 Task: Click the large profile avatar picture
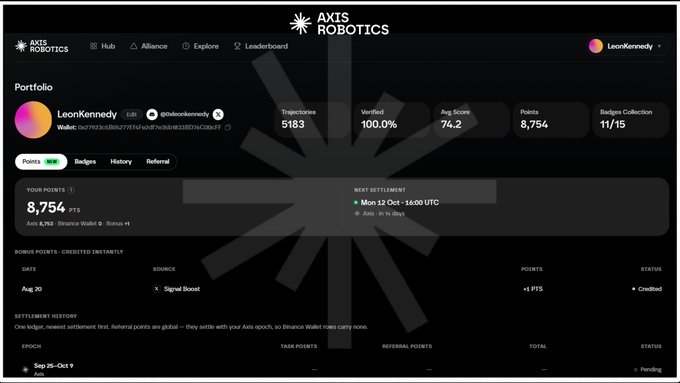point(33,120)
